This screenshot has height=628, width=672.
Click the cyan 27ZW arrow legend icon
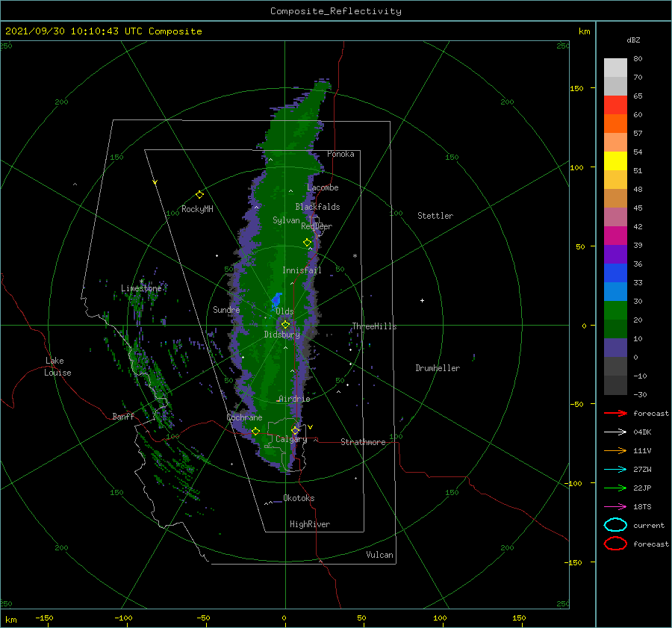[x=615, y=470]
